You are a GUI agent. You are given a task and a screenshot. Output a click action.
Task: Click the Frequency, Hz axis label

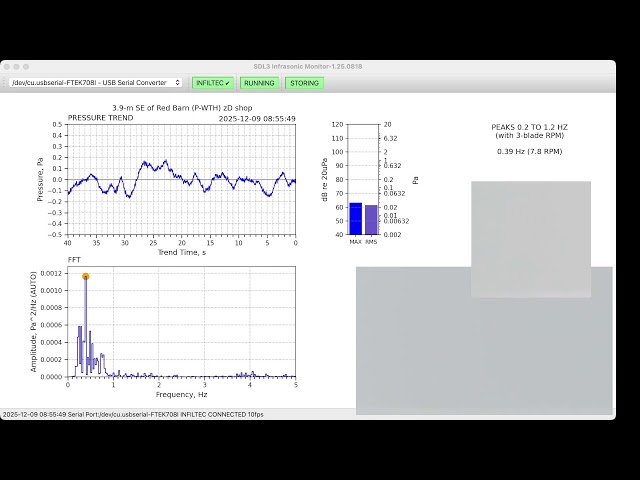181,394
